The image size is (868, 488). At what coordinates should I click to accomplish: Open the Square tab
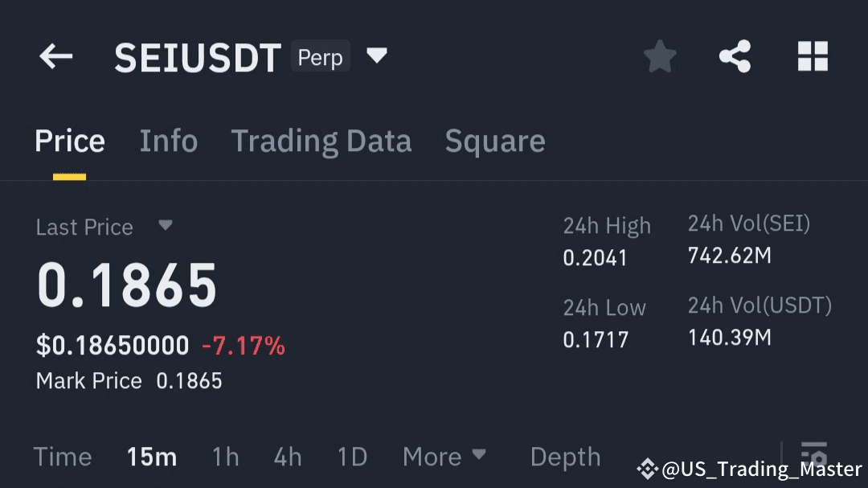pos(494,141)
